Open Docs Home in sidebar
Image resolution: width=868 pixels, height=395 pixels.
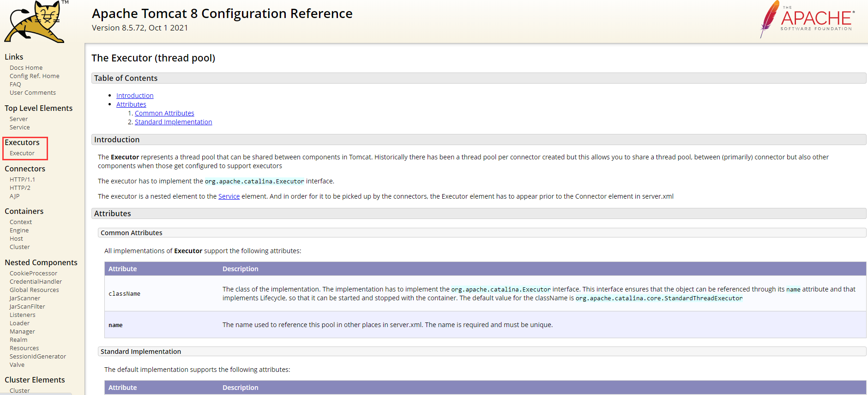(26, 68)
